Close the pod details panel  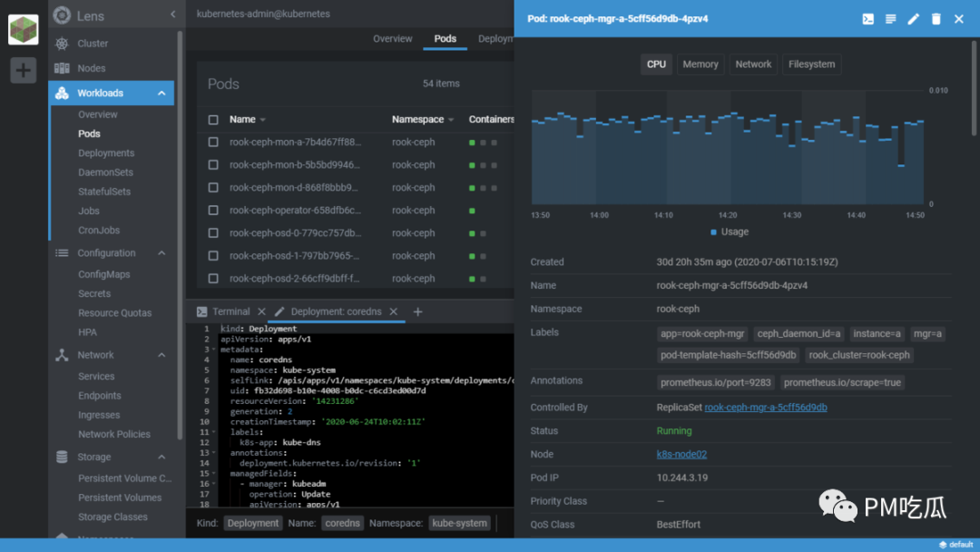click(959, 19)
